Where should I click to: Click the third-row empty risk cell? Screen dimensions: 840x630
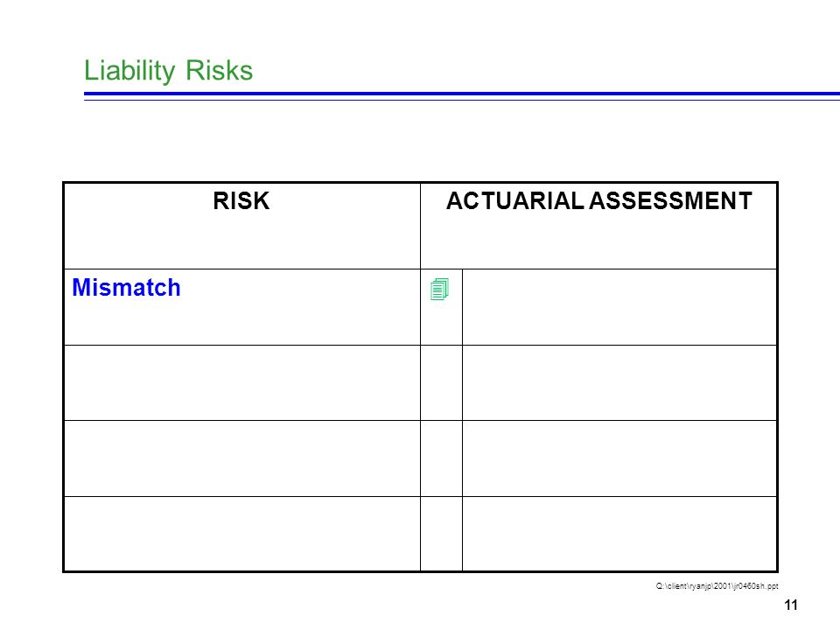(x=241, y=458)
